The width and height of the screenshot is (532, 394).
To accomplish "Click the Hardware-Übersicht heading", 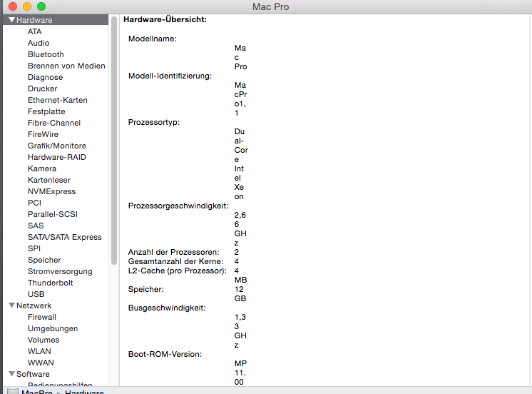I will (165, 19).
